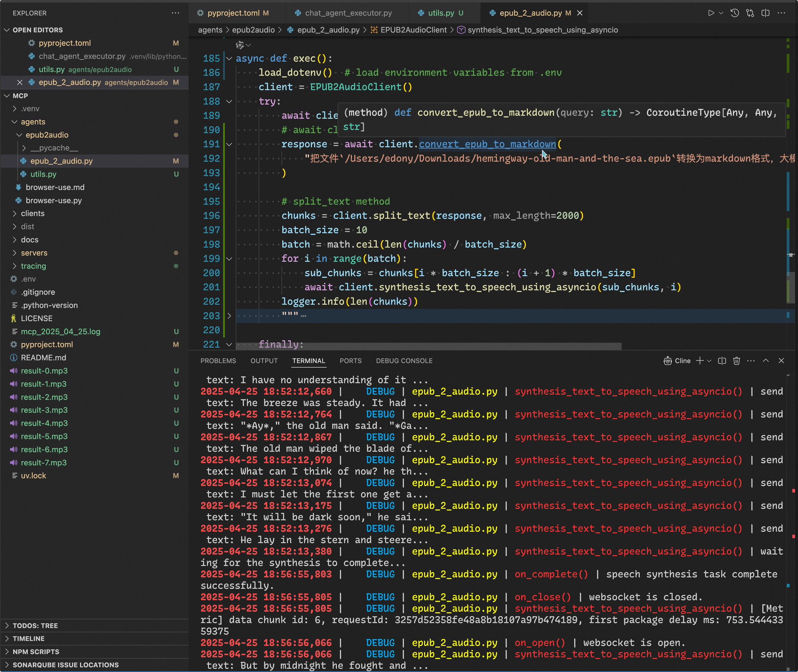
Task: Open changes compare icon in editor toolbar
Action: click(x=750, y=13)
